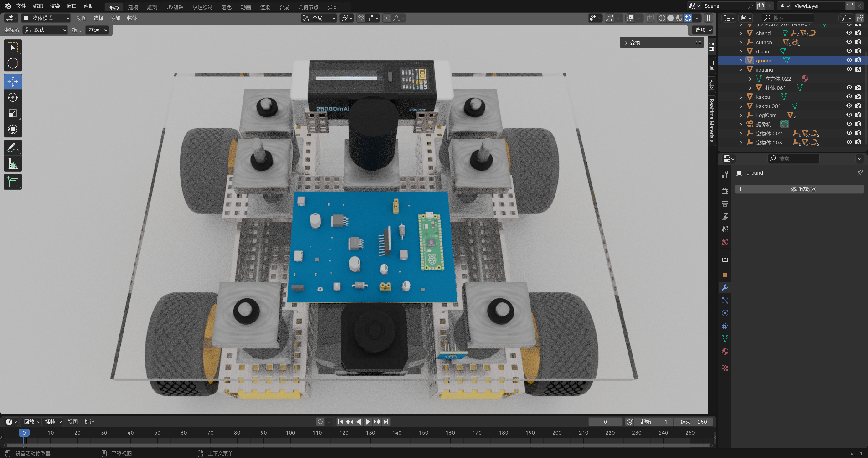Choose the Add Cube tool
The image size is (868, 458).
[13, 182]
